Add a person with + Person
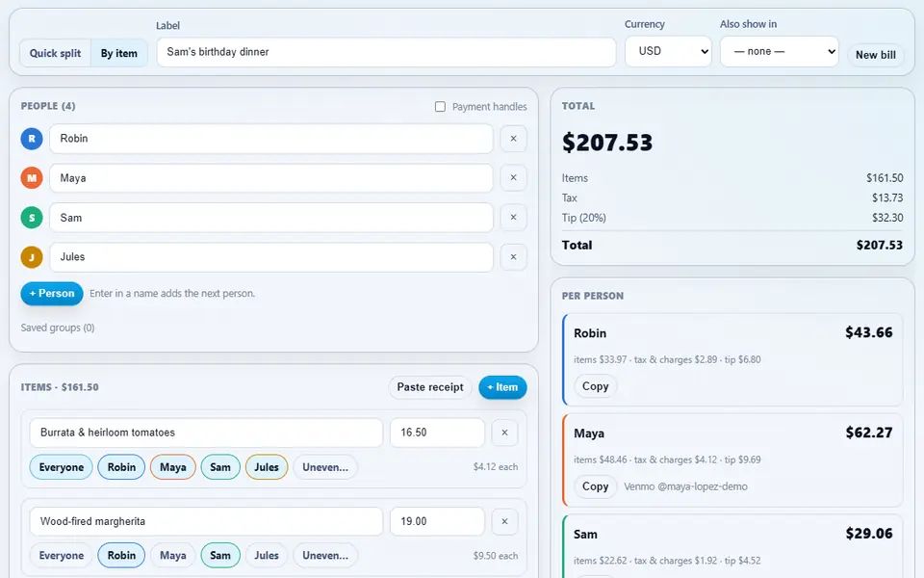Screen dimensions: 924x578 52,294
